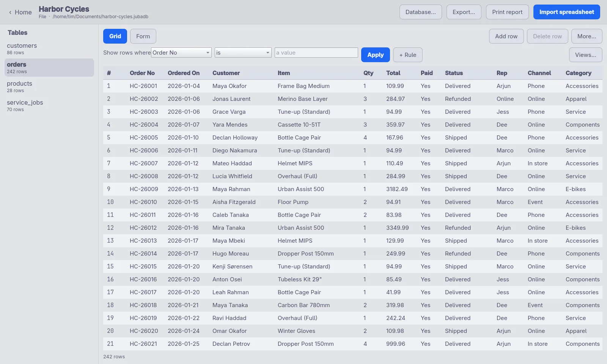Click Print report
607x364 pixels.
point(507,12)
